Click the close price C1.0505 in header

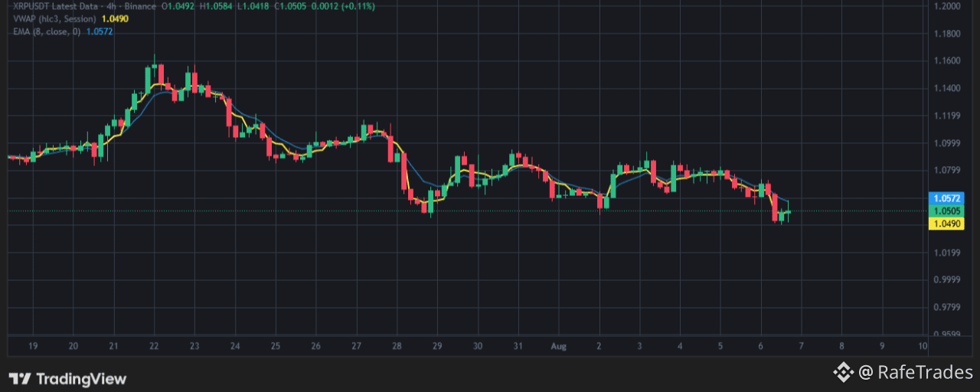[x=289, y=5]
